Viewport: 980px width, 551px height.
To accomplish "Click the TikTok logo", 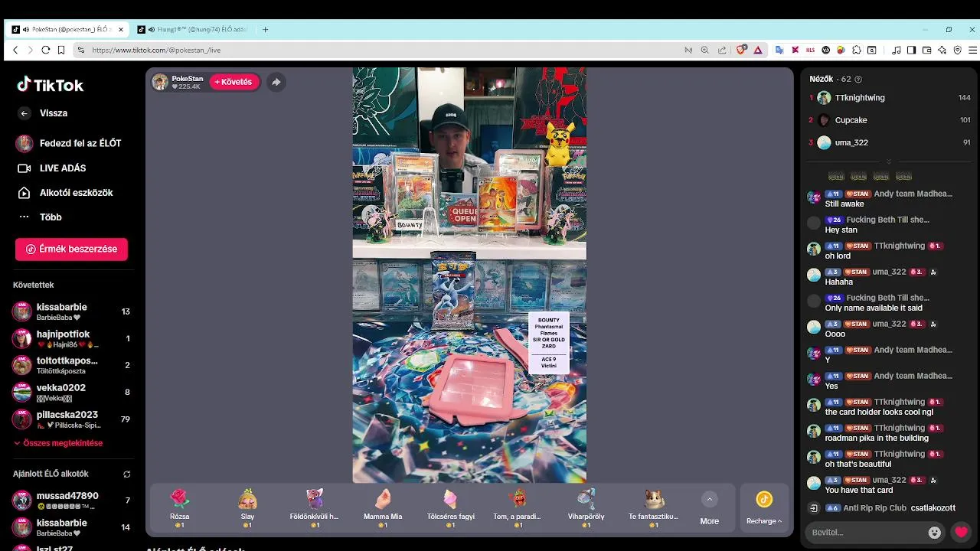I will point(50,84).
